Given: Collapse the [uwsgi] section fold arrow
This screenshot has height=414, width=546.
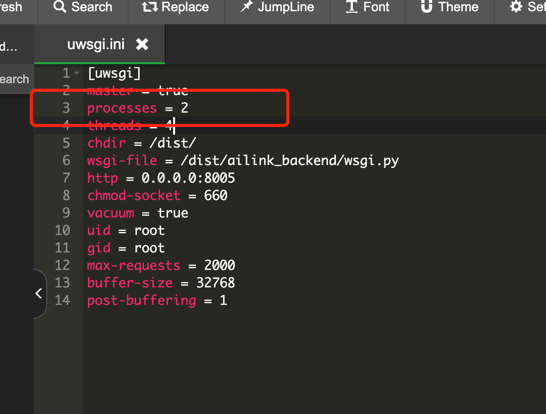Looking at the screenshot, I should tap(77, 73).
